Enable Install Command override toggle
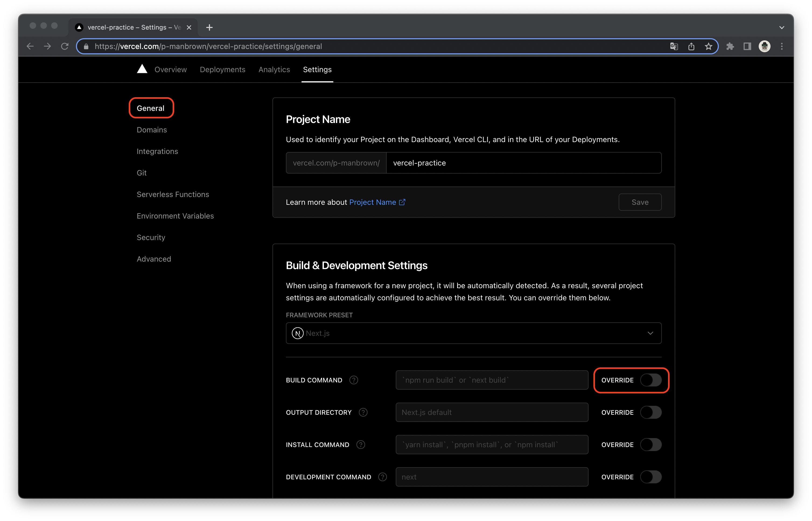Viewport: 812px width, 521px height. [650, 445]
